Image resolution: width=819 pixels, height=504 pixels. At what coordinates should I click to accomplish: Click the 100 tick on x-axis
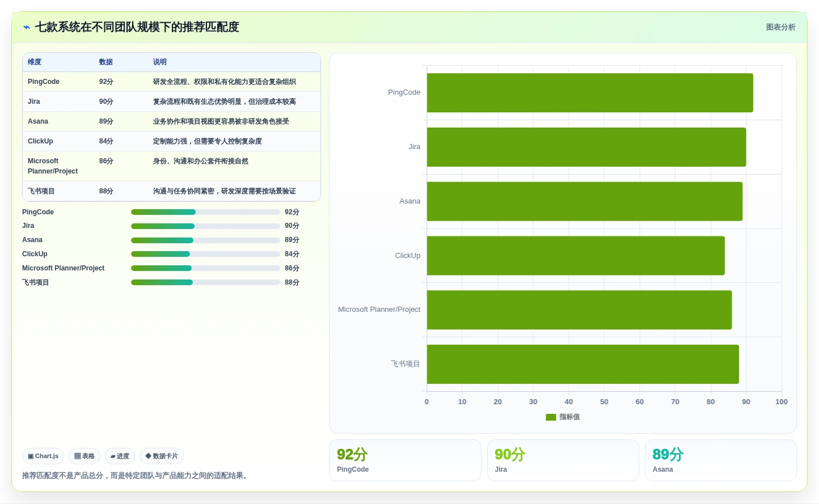tap(782, 402)
